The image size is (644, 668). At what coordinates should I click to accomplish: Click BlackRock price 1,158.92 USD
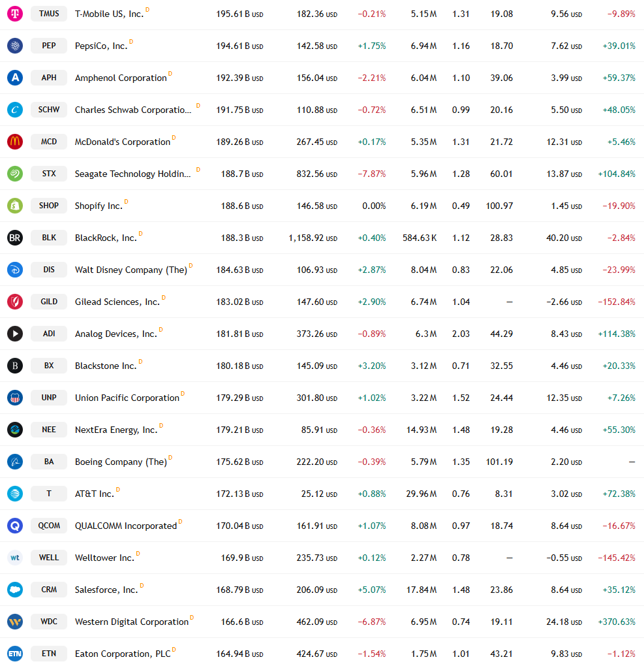coord(313,238)
